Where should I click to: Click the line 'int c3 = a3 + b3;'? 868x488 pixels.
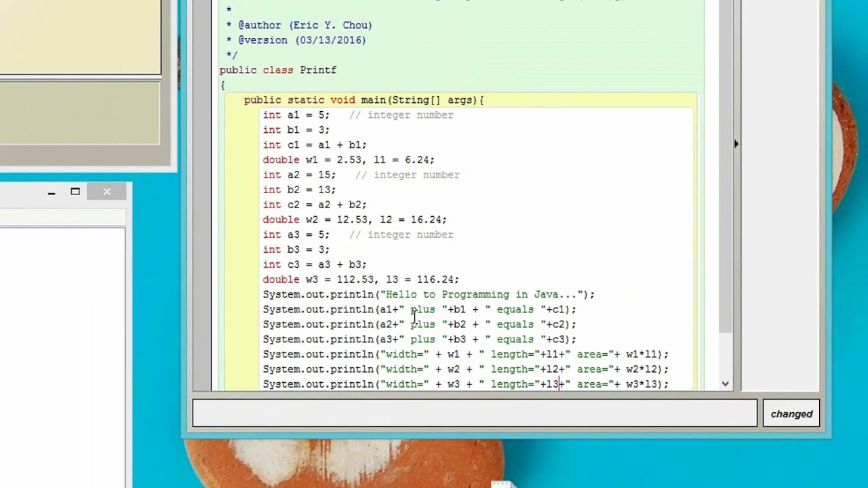pyautogui.click(x=315, y=264)
